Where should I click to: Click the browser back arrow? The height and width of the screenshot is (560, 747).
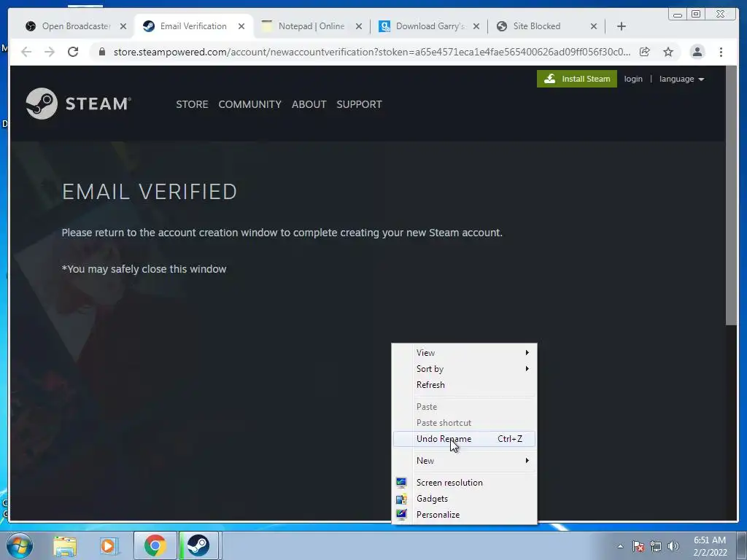pyautogui.click(x=26, y=52)
